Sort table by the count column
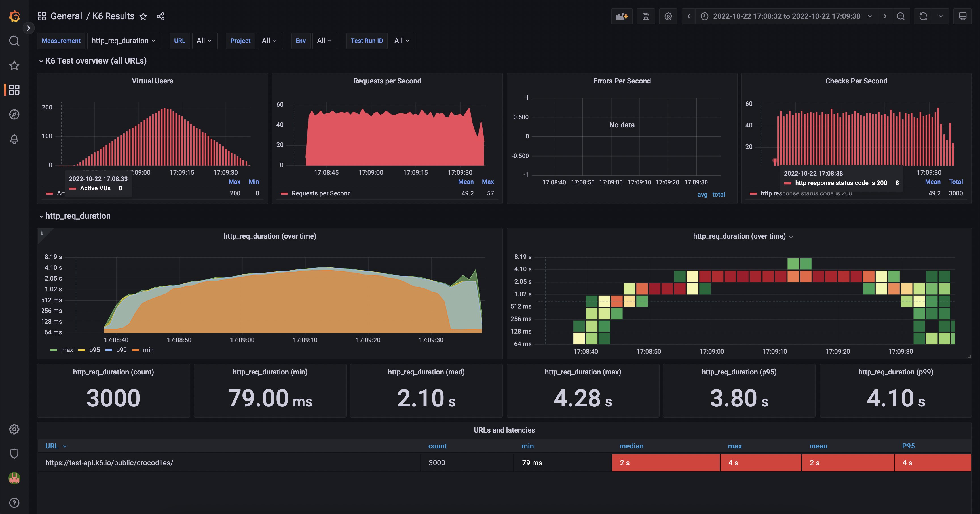This screenshot has width=980, height=514. (437, 446)
